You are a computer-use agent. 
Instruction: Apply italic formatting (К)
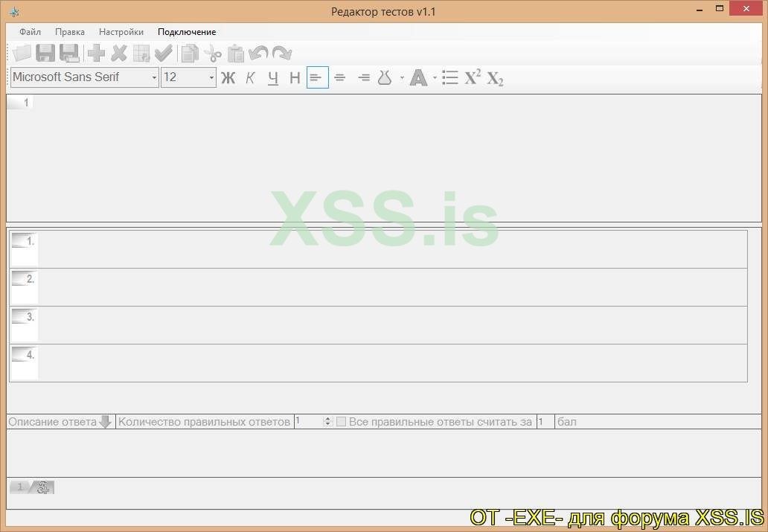(x=251, y=77)
